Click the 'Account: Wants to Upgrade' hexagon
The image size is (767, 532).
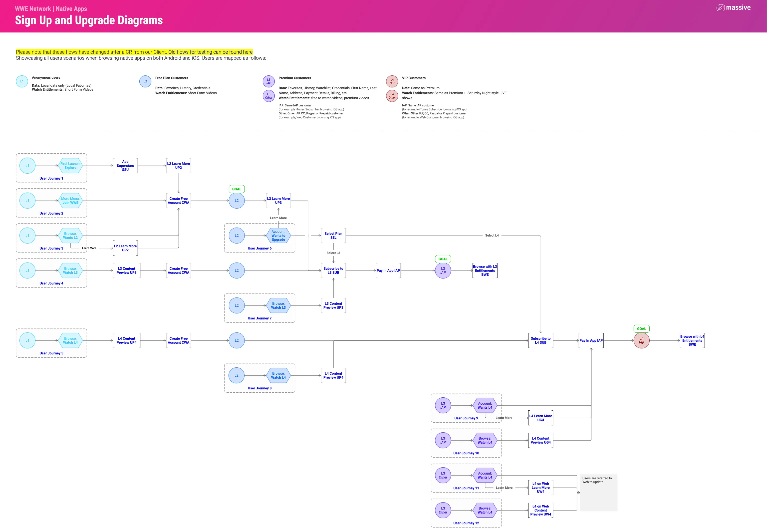(x=278, y=236)
